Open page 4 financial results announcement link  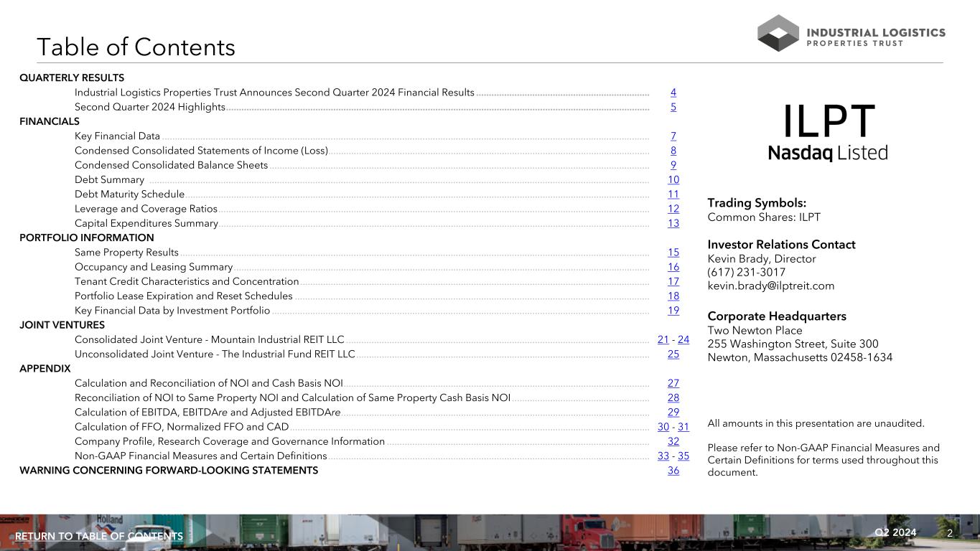point(673,93)
